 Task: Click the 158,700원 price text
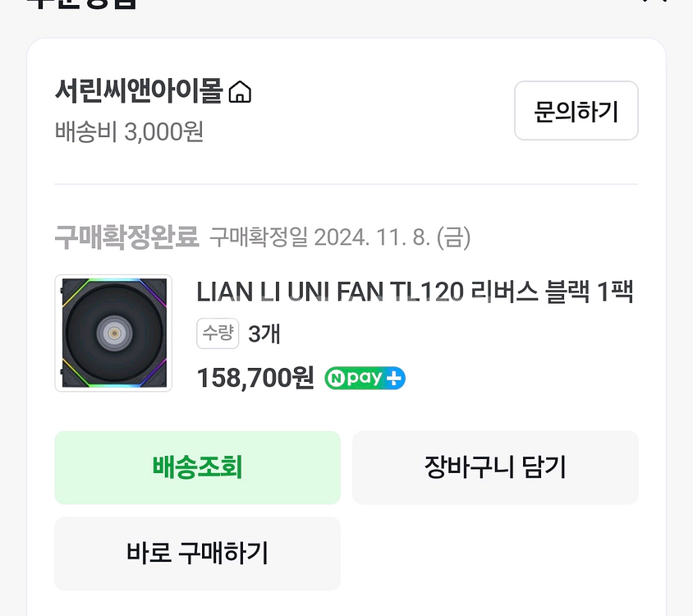coord(255,378)
